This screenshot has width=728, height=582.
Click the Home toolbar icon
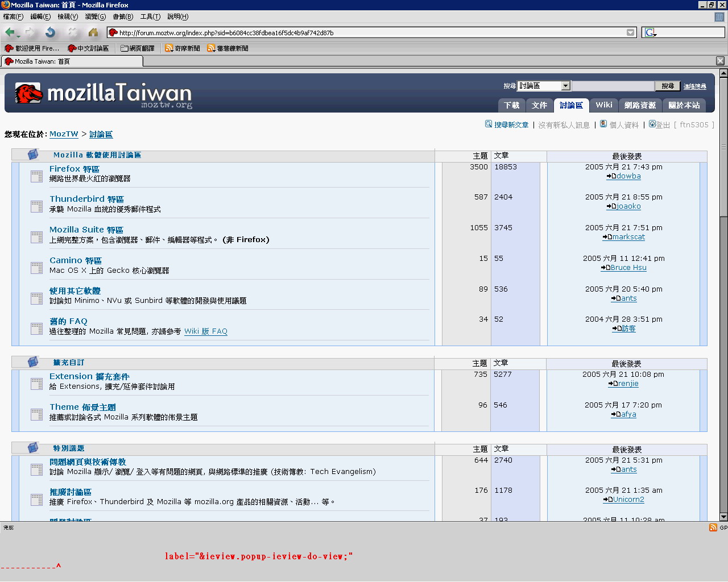pyautogui.click(x=93, y=32)
